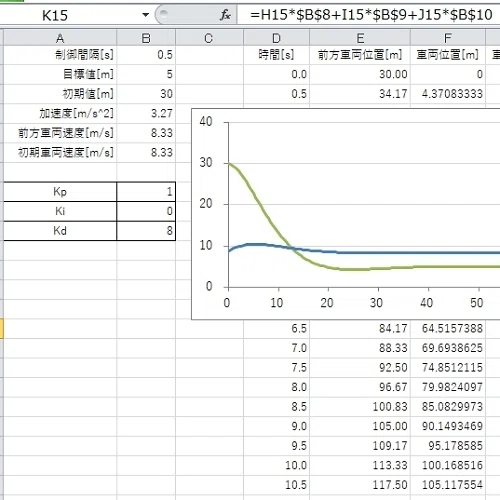Select time cell 9.0
This screenshot has height=500, width=500.
(x=276, y=426)
